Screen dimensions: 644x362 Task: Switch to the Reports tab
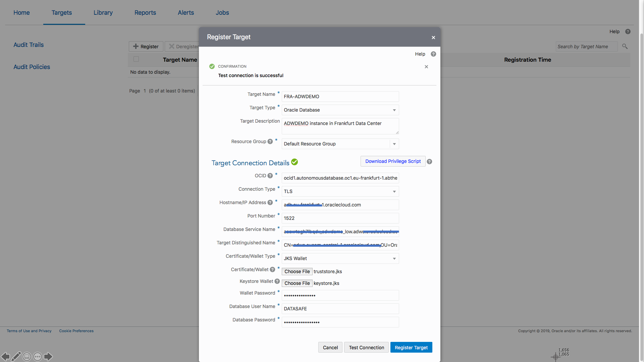(x=145, y=13)
